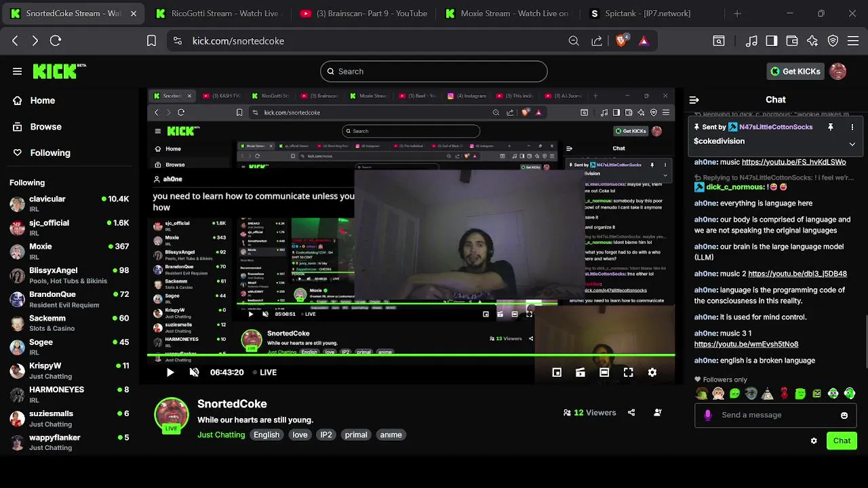Toggle the Kick sidebar hamburger menu

click(x=18, y=71)
